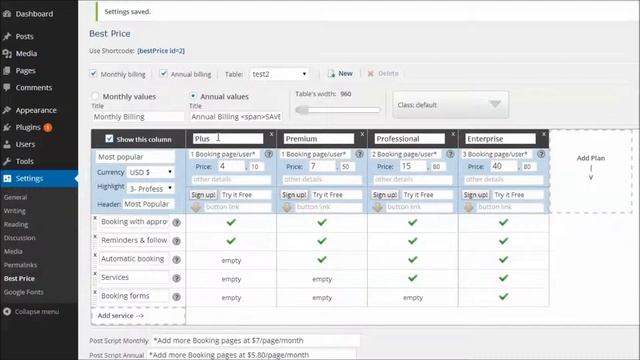Click the help icon in Premium column
Viewport: 640px width, 360px height.
[359, 154]
